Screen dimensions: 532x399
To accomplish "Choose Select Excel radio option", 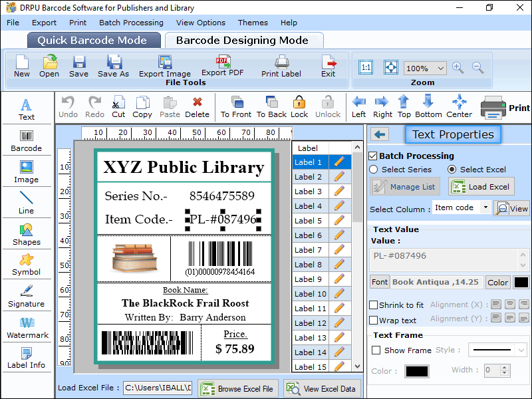I will [x=452, y=170].
